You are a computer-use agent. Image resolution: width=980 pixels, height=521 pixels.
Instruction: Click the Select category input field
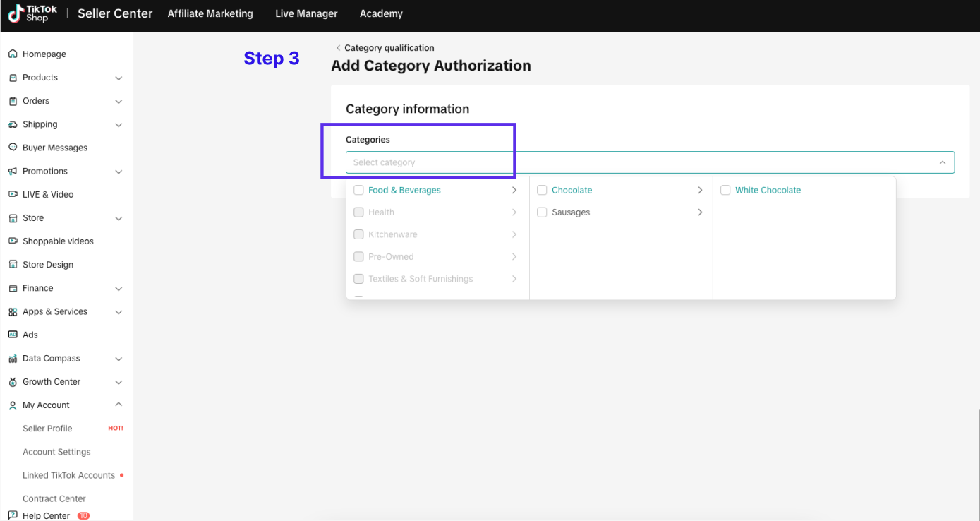[x=635, y=162]
